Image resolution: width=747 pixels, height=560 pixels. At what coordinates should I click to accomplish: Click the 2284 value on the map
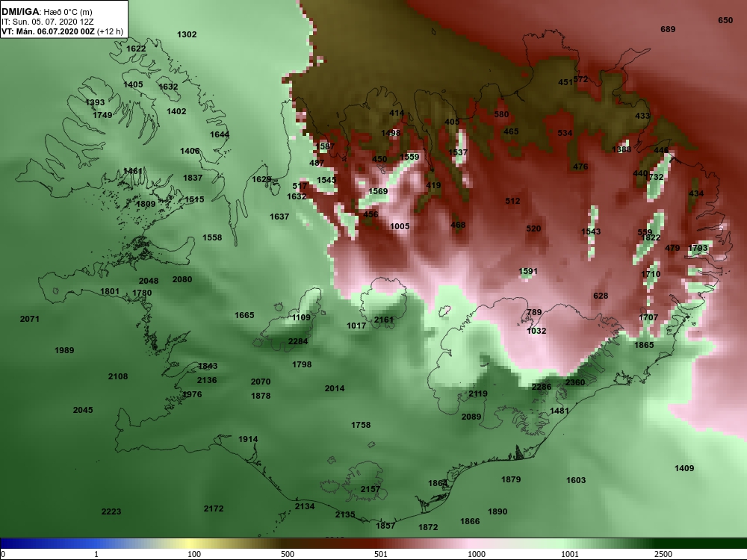(298, 341)
